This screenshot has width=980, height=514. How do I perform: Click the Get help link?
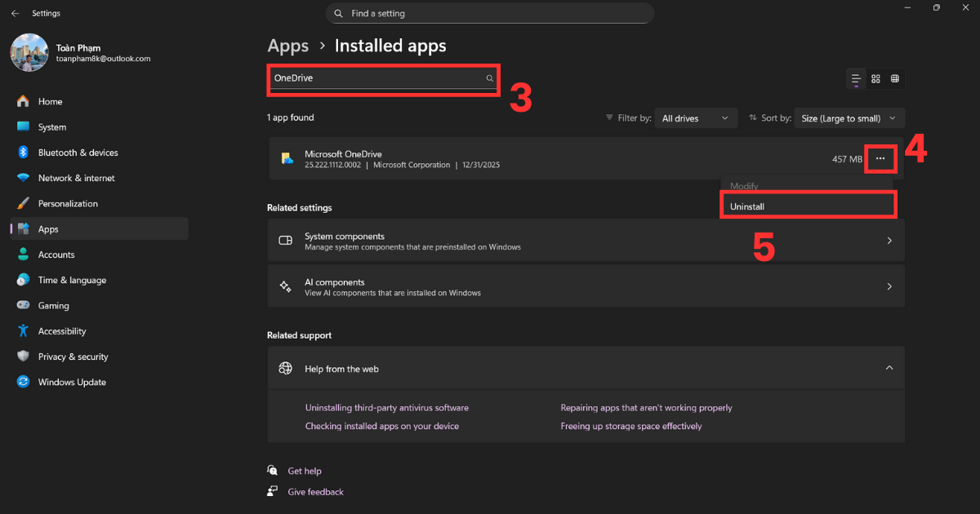pos(305,471)
